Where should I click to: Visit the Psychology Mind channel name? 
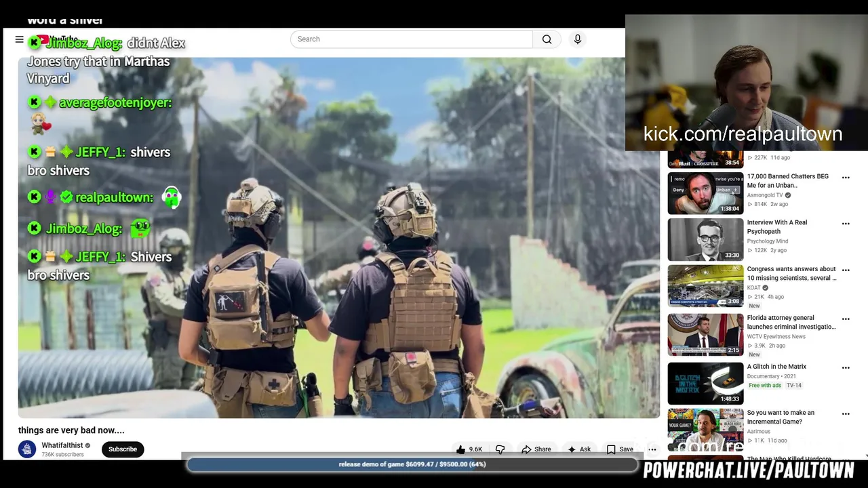(768, 241)
